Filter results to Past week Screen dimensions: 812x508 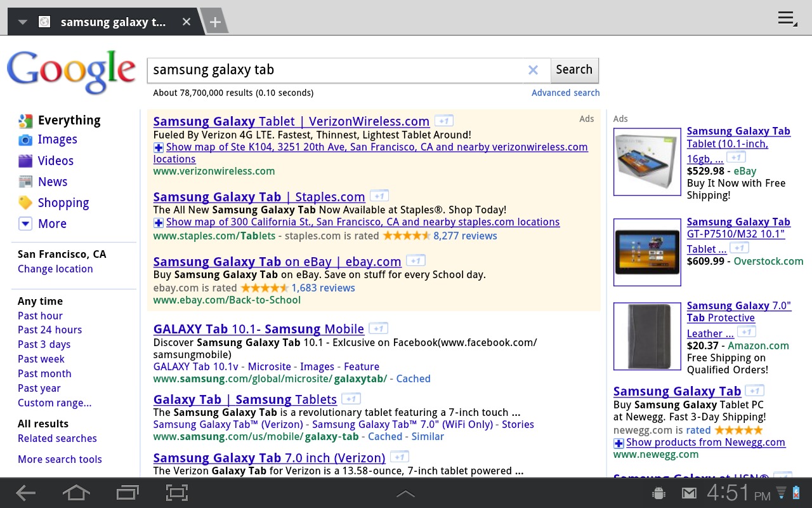click(41, 359)
